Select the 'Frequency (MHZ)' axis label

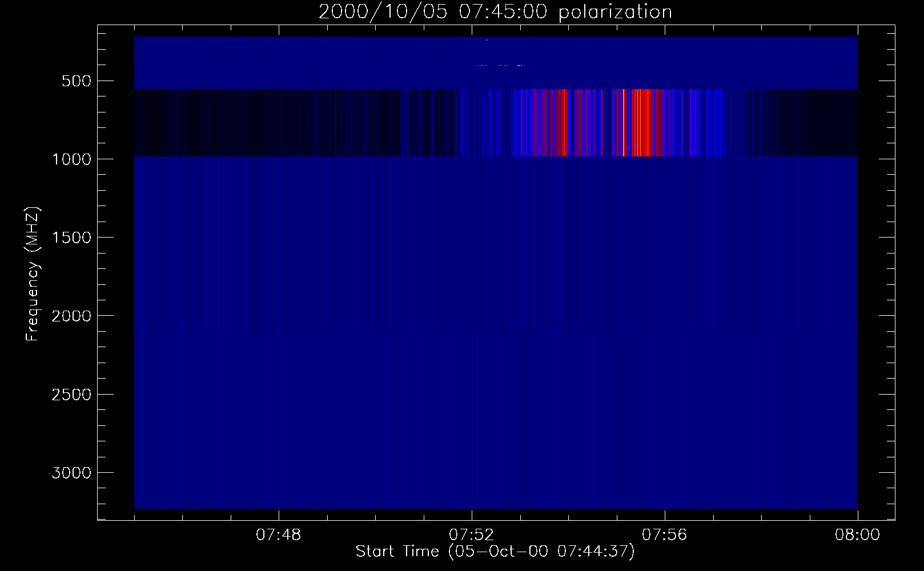coord(33,274)
